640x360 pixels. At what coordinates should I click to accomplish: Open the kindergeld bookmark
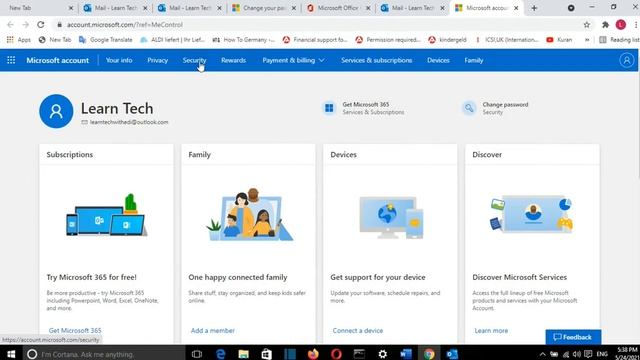tap(447, 40)
